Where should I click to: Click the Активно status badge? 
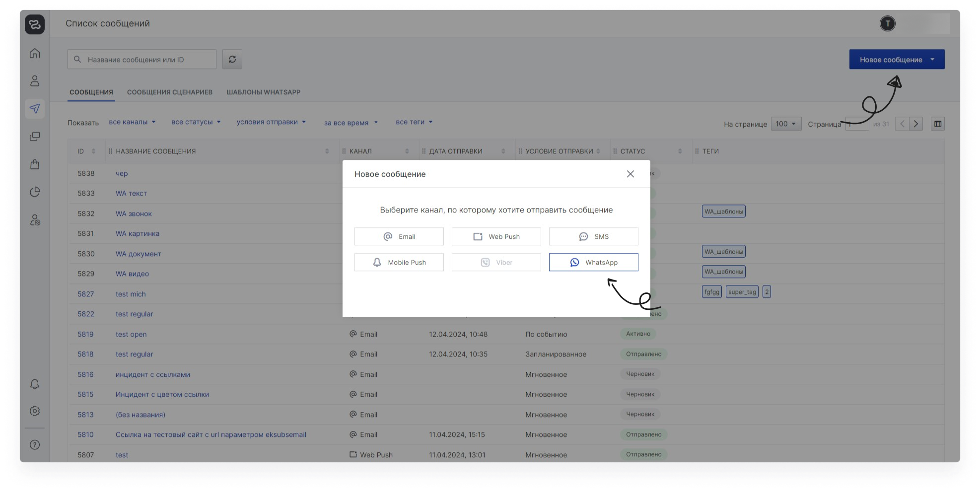(638, 334)
